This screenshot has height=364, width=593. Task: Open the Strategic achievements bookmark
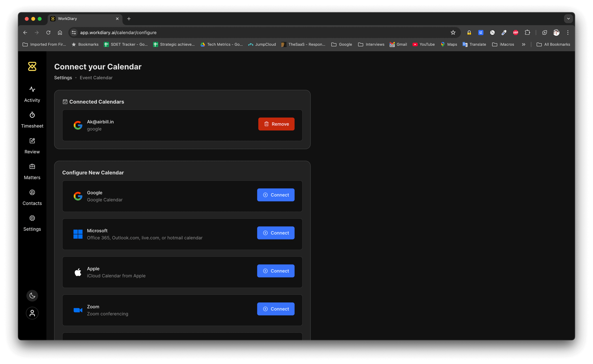(174, 44)
